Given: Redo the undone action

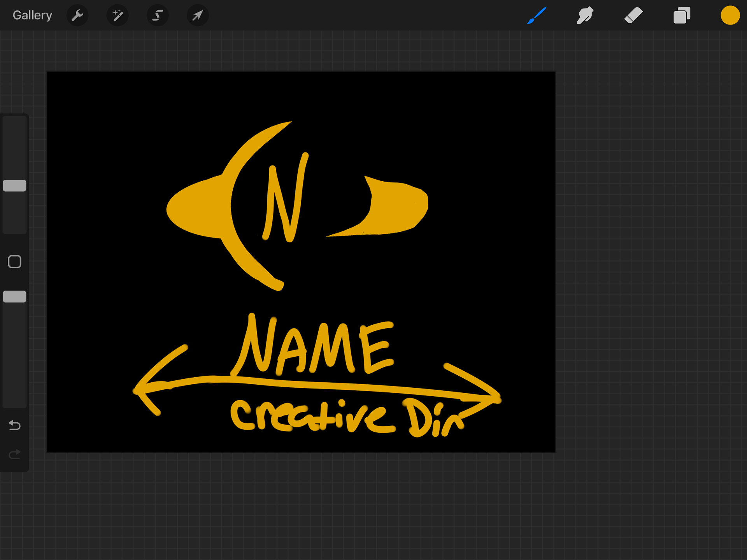Looking at the screenshot, I should (x=15, y=454).
